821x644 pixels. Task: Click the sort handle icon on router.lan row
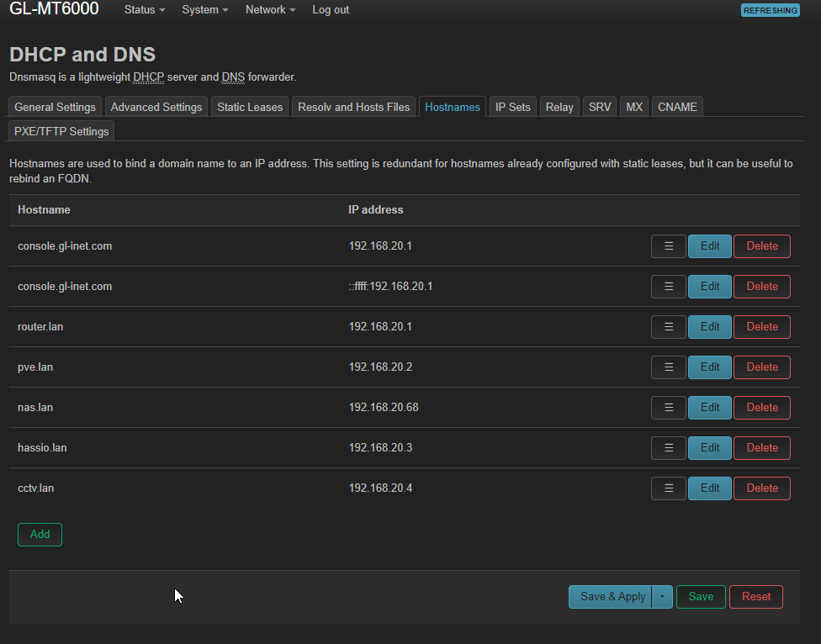point(668,327)
